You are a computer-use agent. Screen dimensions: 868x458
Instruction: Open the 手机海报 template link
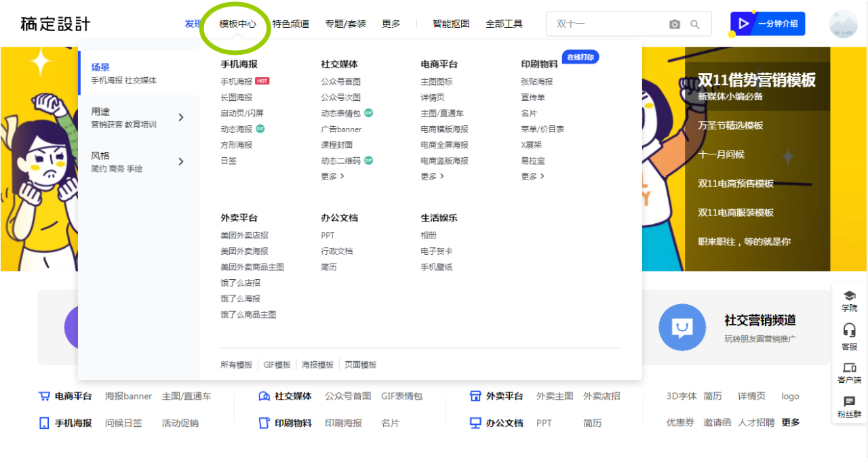pos(236,81)
